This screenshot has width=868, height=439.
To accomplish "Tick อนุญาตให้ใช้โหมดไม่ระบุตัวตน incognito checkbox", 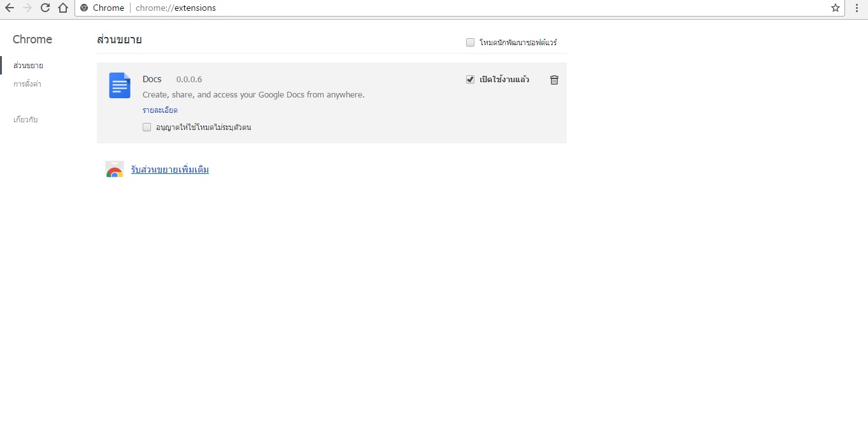I will pos(147,127).
